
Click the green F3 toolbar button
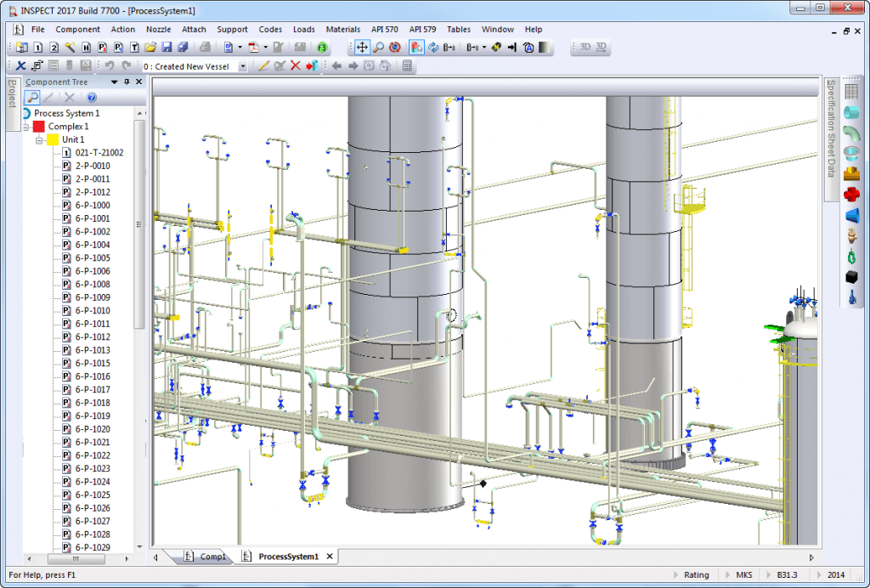click(322, 48)
